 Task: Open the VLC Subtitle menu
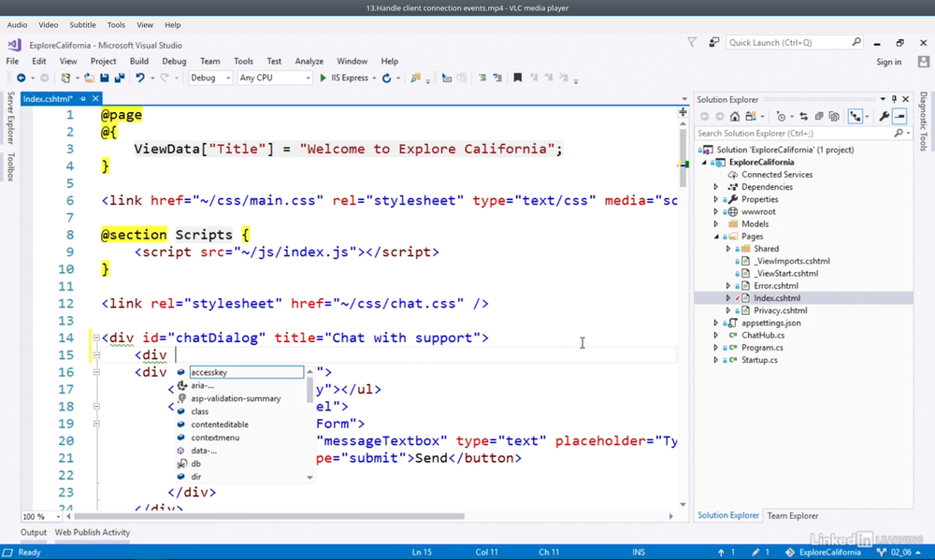(82, 25)
